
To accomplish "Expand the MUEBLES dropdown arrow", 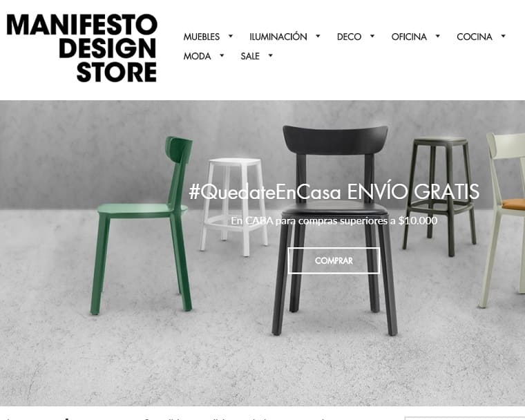I will coord(230,36).
